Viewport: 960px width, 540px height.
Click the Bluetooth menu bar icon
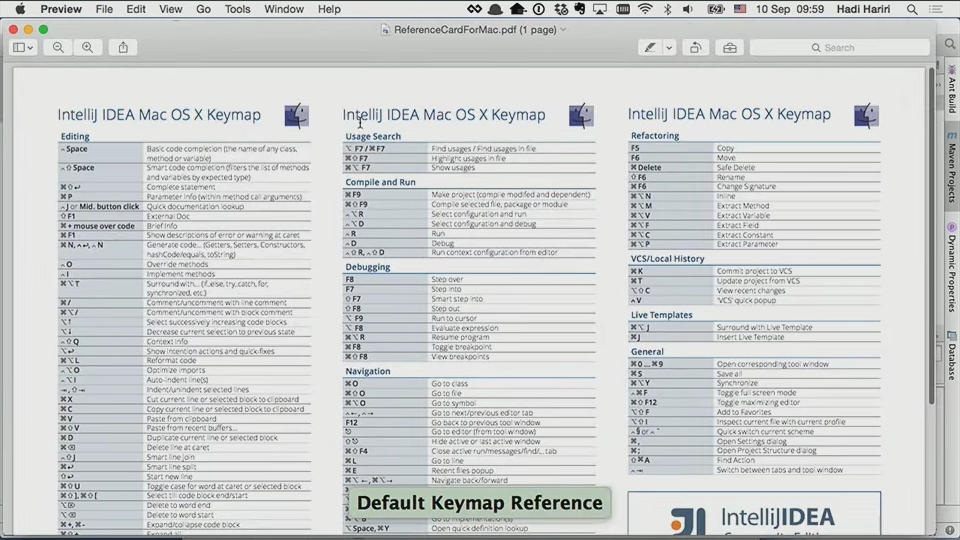(x=667, y=9)
